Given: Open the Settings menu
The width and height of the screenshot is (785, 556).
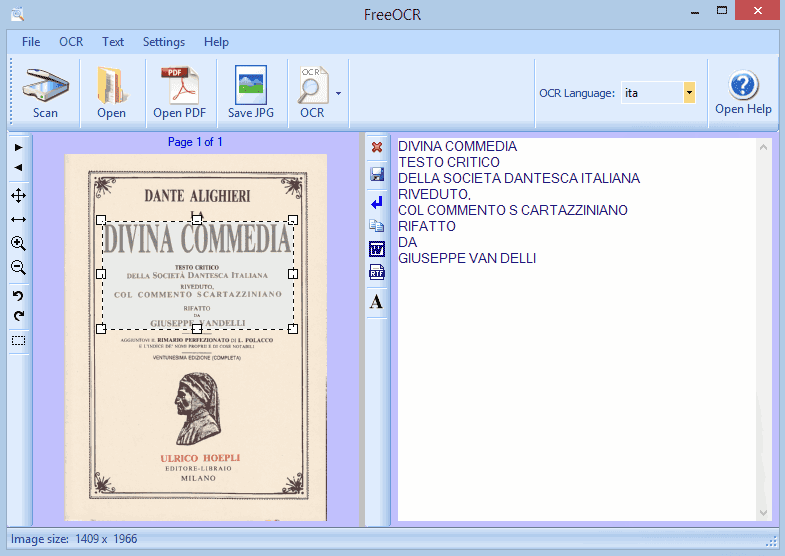Looking at the screenshot, I should pyautogui.click(x=164, y=42).
